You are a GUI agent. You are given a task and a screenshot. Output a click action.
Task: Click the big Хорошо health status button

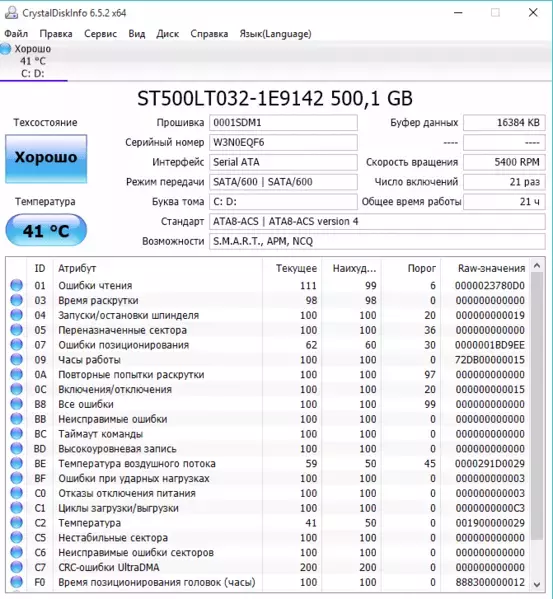46,159
